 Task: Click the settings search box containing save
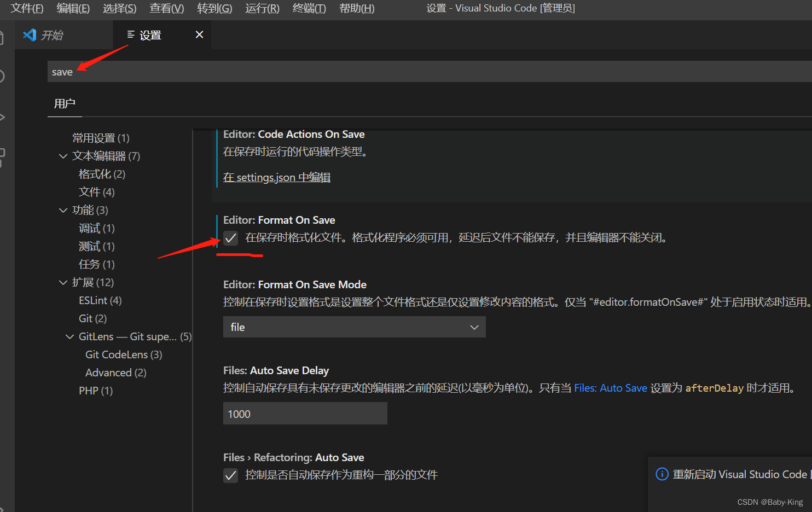[430, 72]
